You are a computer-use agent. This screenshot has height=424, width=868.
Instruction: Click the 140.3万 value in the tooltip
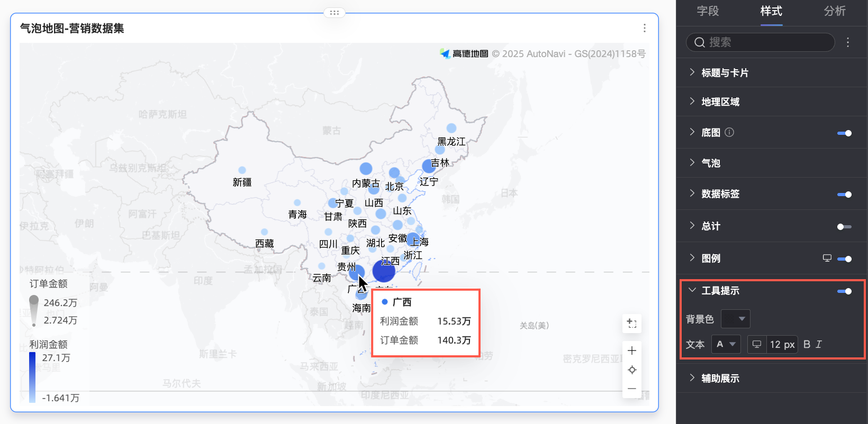coord(454,340)
